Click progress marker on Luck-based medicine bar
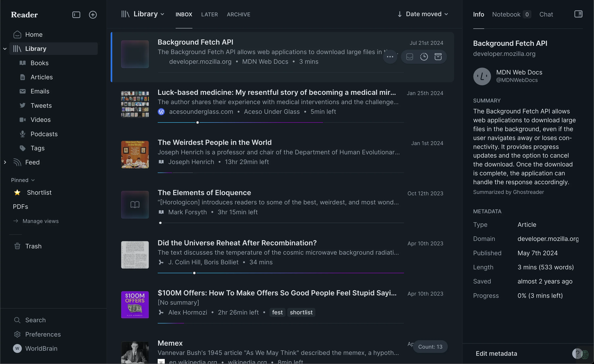Image resolution: width=594 pixels, height=364 pixels. coord(197,122)
